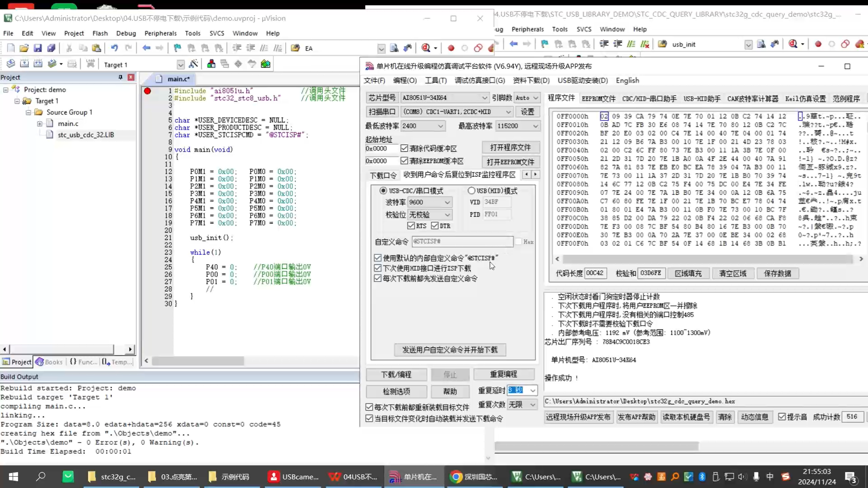Click the Open file folder icon
The width and height of the screenshot is (868, 488).
[x=23, y=48]
